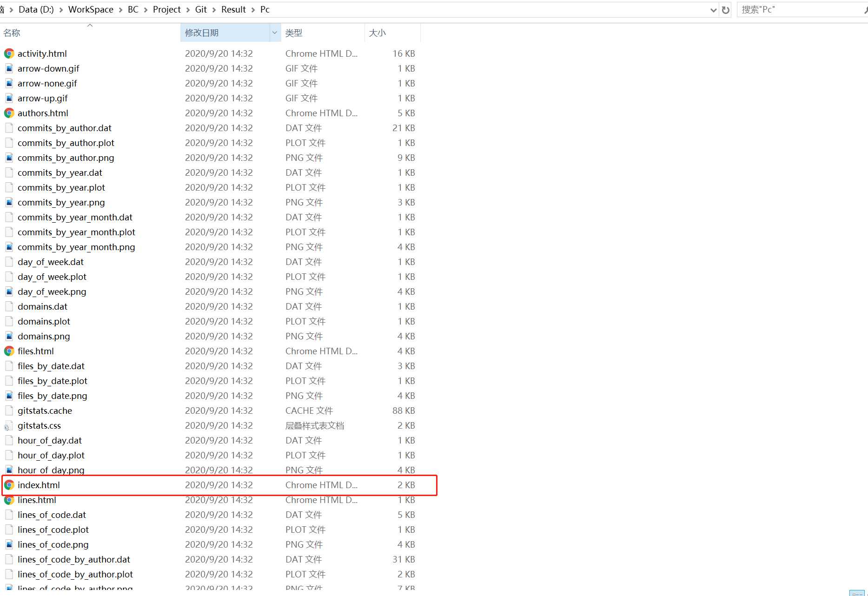Screen dimensions: 868x596
Task: Click the file icon of hour_of_day.plot
Action: pyautogui.click(x=9, y=455)
